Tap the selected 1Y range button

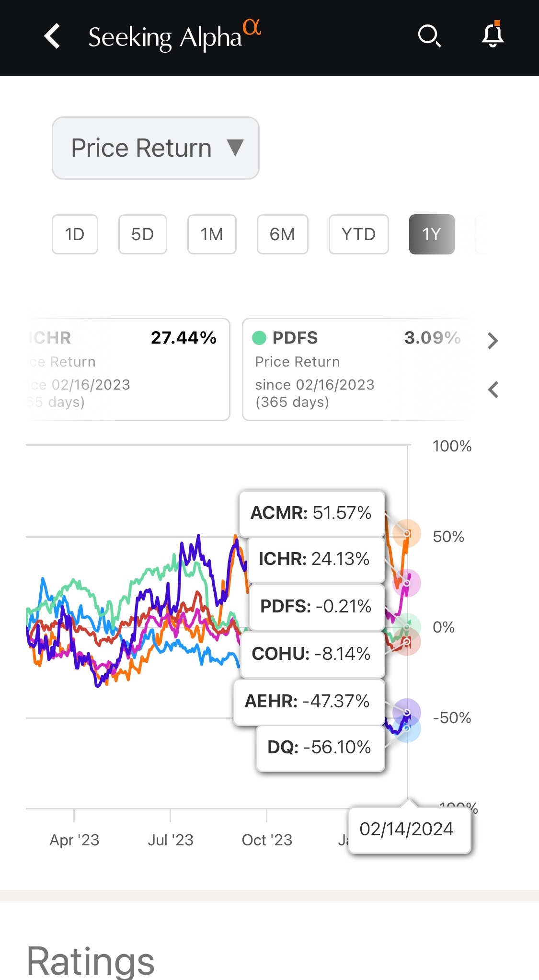click(431, 234)
